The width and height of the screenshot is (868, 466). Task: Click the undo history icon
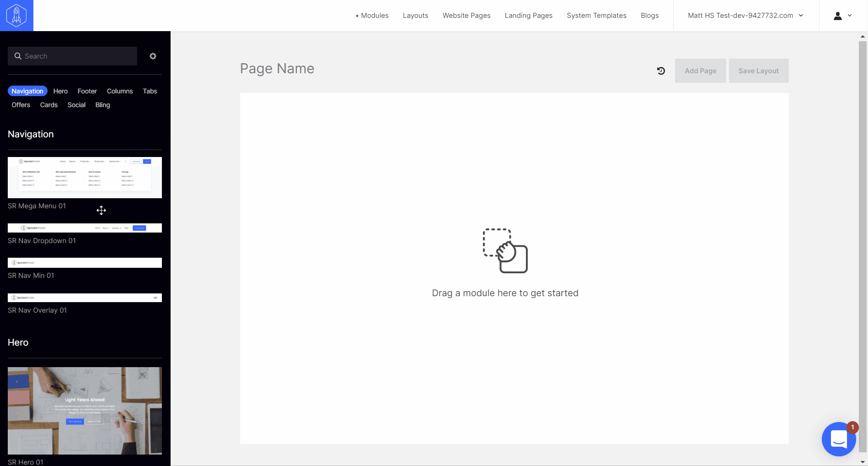[x=661, y=71]
